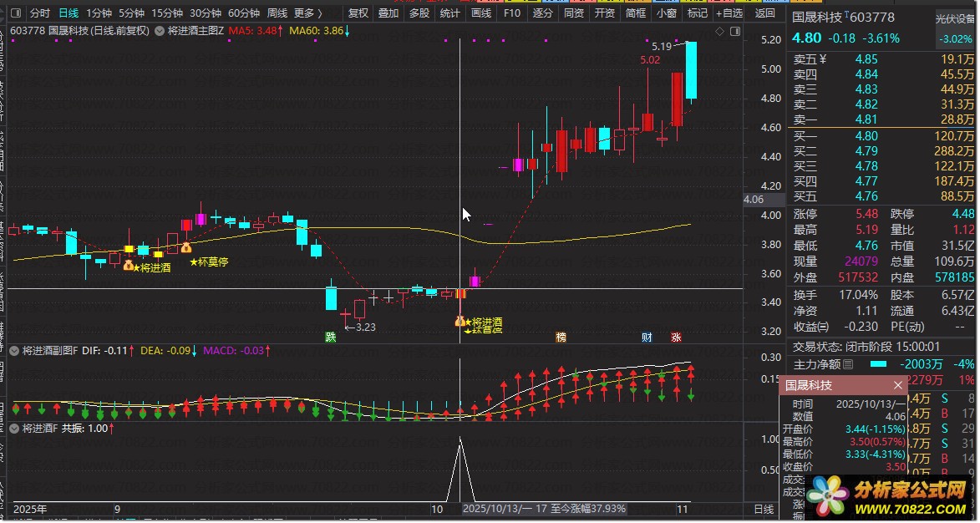Expand the 更多 periods menu
This screenshot has width=980, height=523.
point(308,13)
